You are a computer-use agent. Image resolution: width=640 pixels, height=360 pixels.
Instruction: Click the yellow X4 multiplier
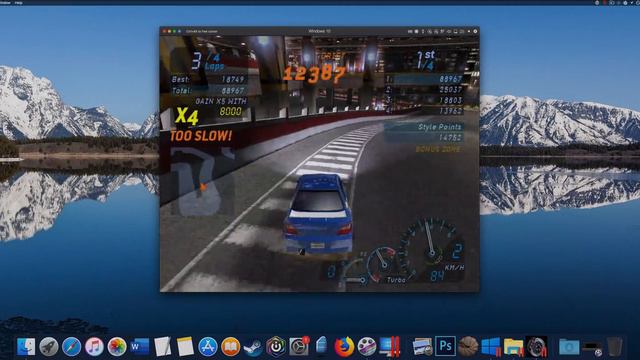click(x=187, y=116)
